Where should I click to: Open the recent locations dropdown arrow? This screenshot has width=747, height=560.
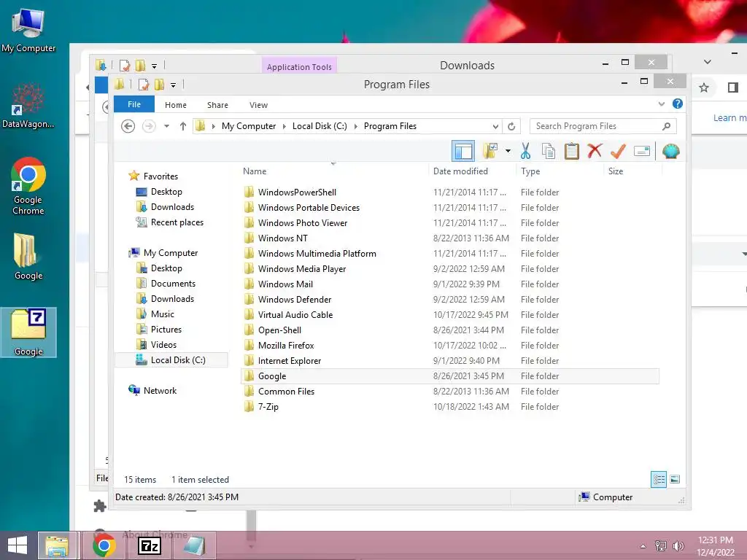click(167, 126)
